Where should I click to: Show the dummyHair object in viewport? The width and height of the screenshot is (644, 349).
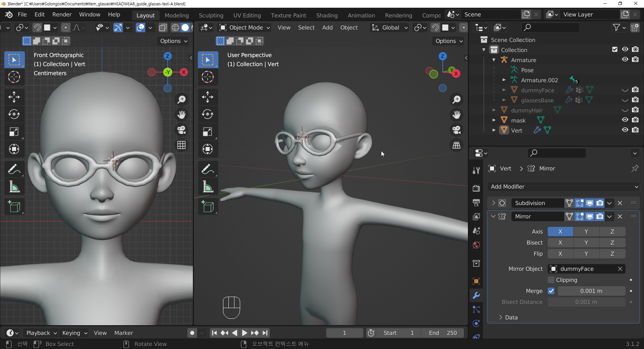[x=625, y=110]
